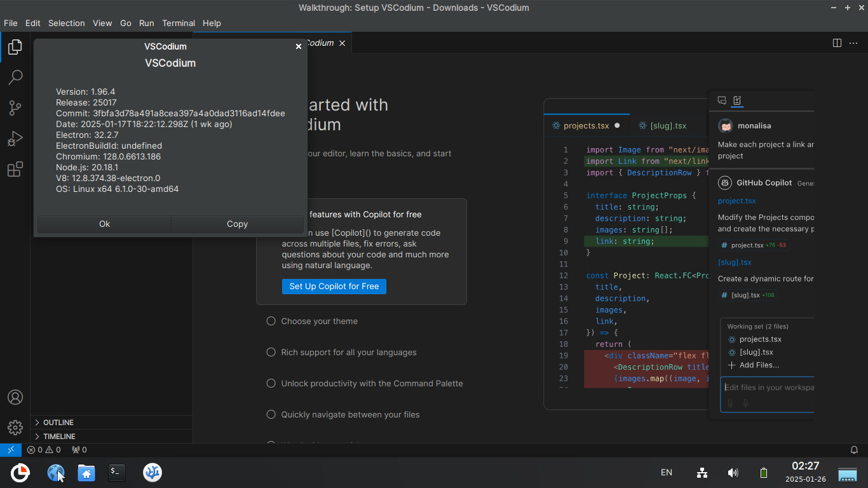Select Quickly navigate between your files step
The image size is (868, 488).
343,414
